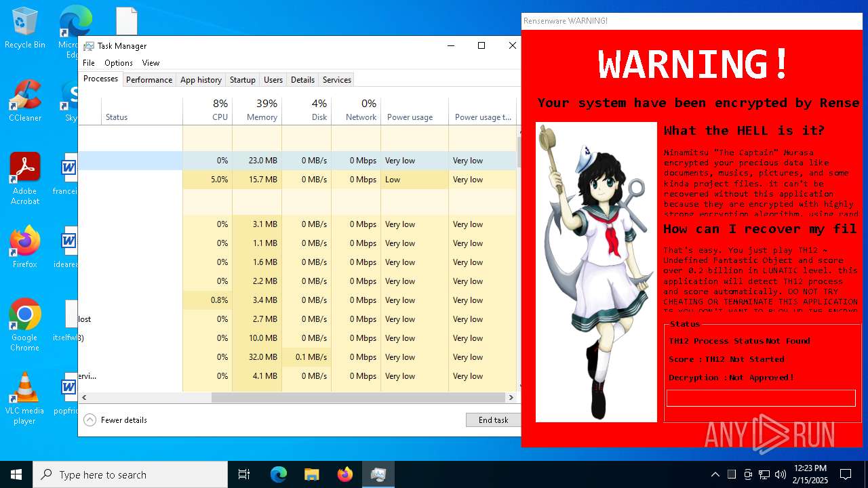Select the process row using 10.0 MB
This screenshot has height=488, width=868.
pos(297,338)
